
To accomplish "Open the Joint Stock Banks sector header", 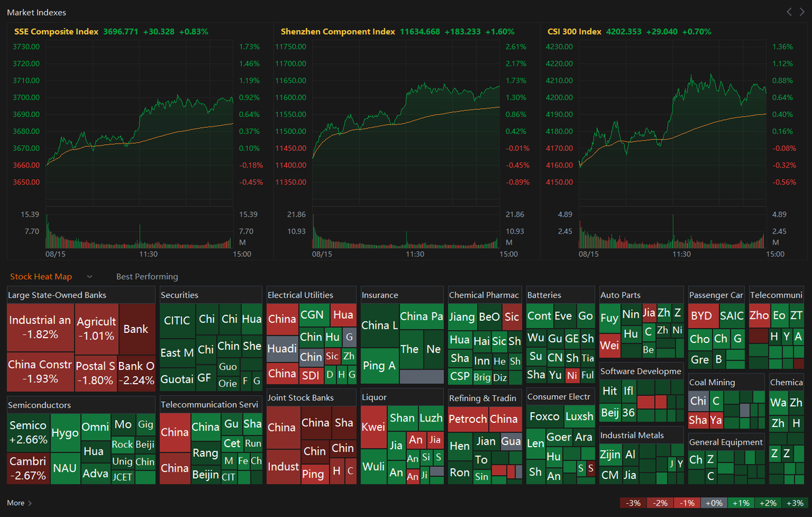I will click(x=311, y=397).
